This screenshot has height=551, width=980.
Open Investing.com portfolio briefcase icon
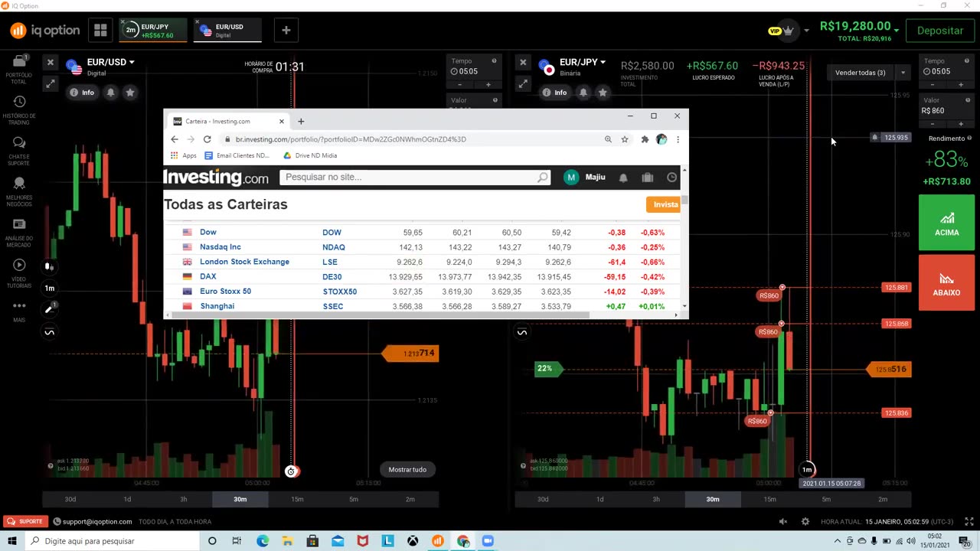(x=647, y=178)
